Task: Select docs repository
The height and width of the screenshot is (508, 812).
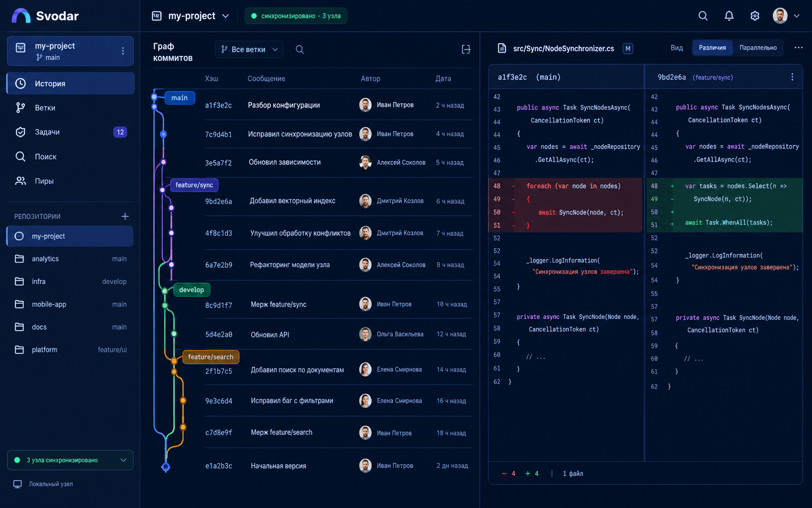Action: tap(71, 327)
